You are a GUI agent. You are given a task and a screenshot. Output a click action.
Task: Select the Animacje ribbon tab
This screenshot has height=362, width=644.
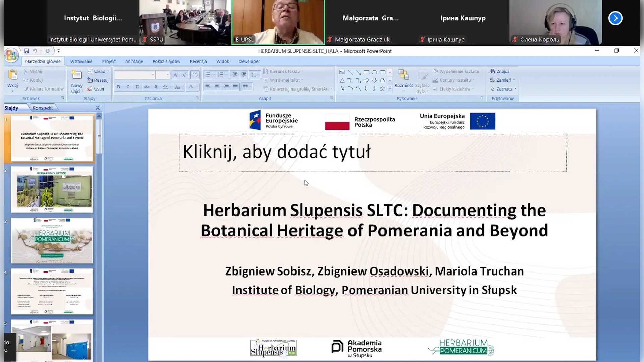pyautogui.click(x=134, y=61)
